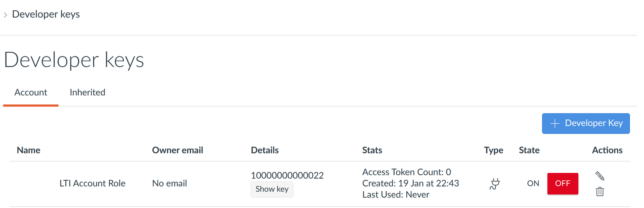Viewport: 644px width, 208px height.
Task: Add a new Developer Key
Action: 585,123
